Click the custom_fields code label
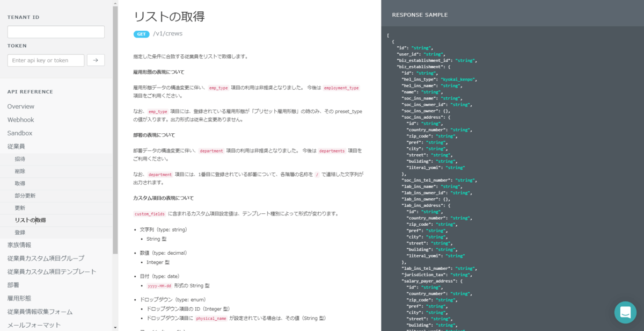The width and height of the screenshot is (644, 331). coord(150,214)
